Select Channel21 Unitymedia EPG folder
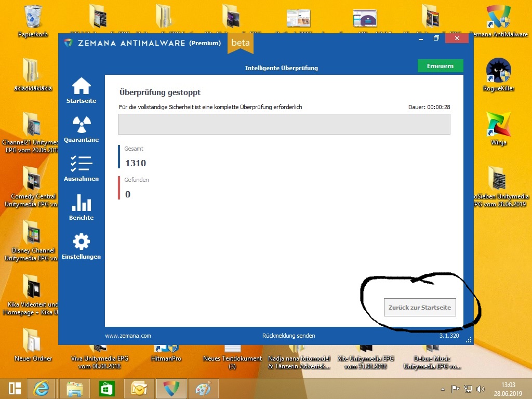 (x=31, y=132)
